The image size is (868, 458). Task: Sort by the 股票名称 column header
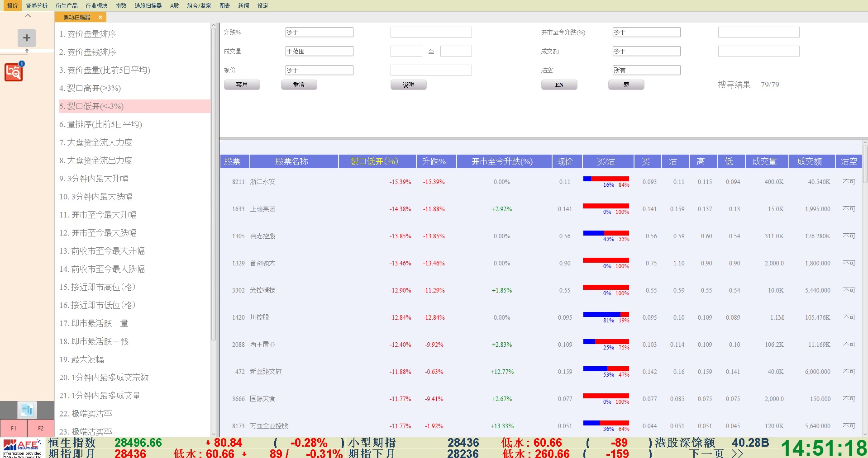point(294,161)
